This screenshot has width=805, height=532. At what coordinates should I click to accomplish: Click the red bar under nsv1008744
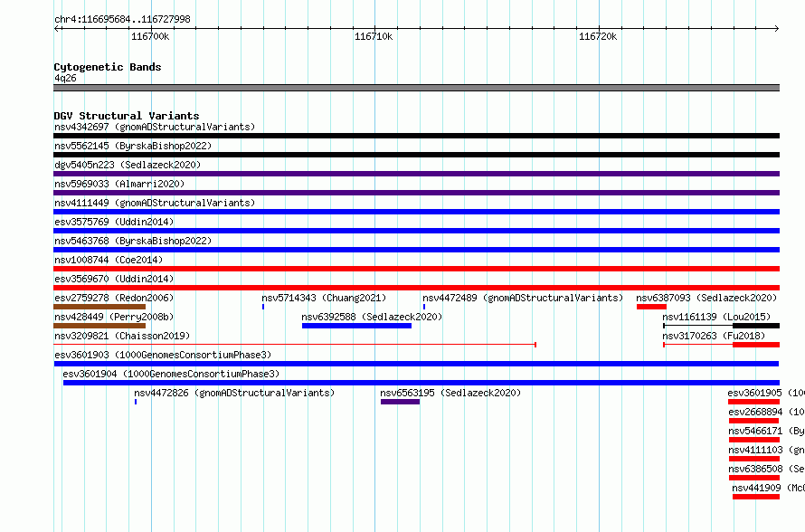(x=416, y=269)
